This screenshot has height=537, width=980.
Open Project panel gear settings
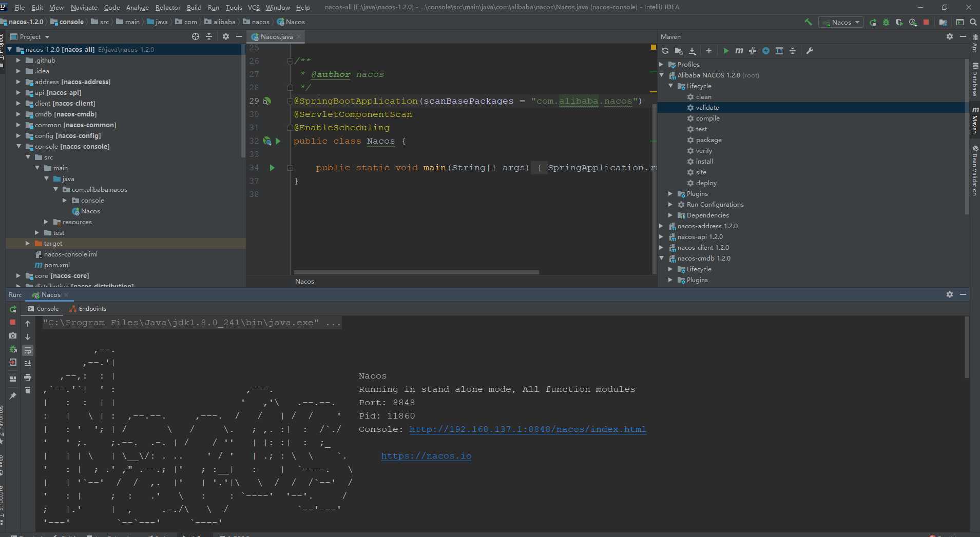point(226,36)
